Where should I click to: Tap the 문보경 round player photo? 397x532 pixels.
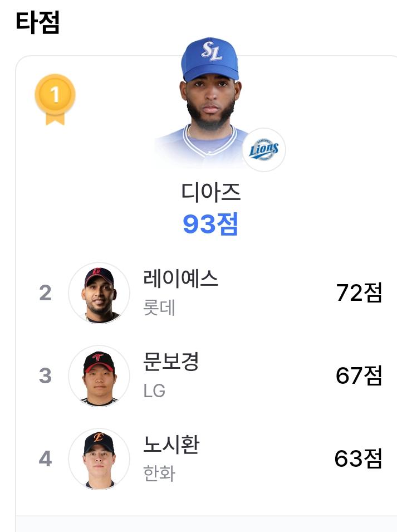coord(99,376)
